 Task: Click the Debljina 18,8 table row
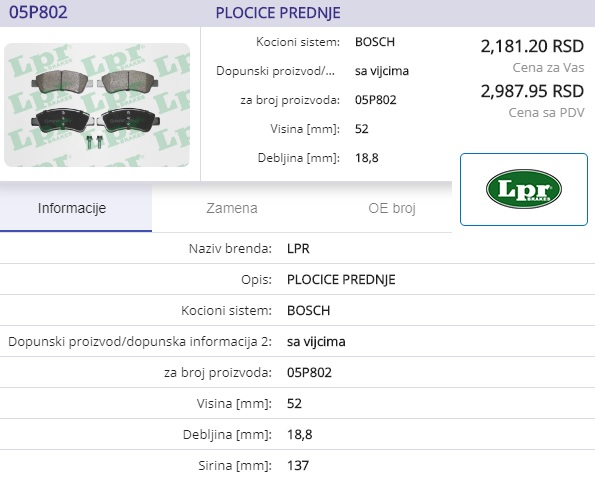[x=298, y=434]
